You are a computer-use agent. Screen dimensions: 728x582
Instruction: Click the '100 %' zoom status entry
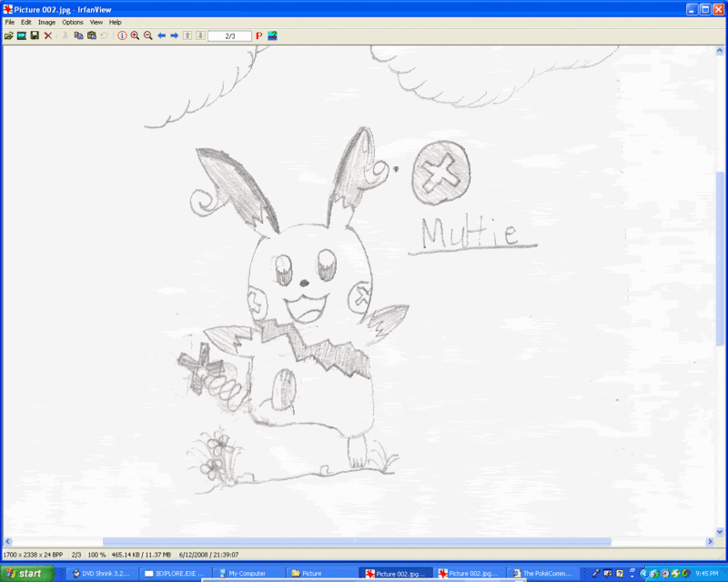coord(96,555)
